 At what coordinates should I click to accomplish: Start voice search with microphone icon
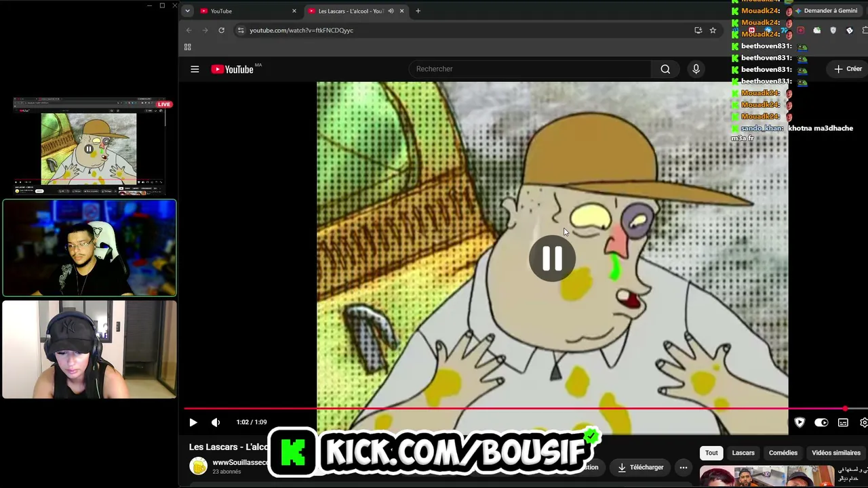696,69
